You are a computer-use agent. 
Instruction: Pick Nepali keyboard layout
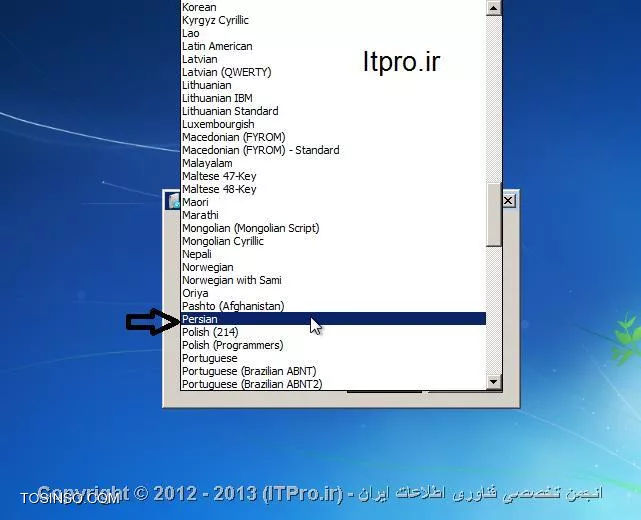(333, 254)
